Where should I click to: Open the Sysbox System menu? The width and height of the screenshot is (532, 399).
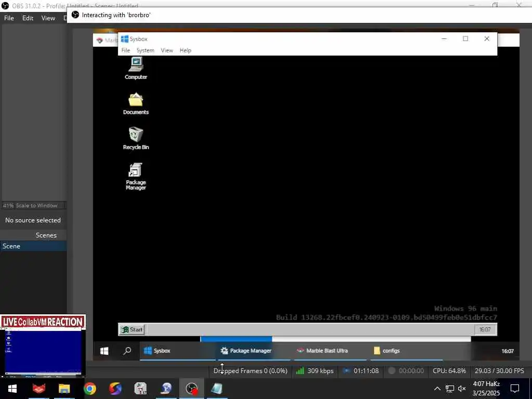pos(145,50)
